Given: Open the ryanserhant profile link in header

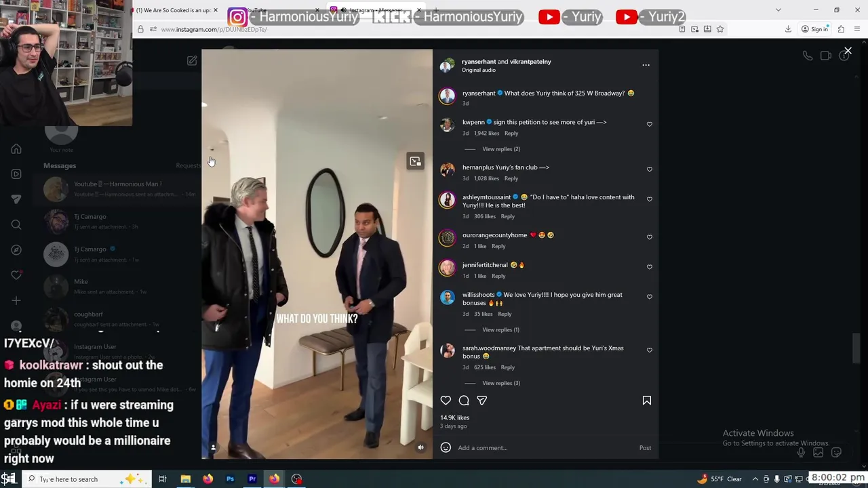Looking at the screenshot, I should (479, 62).
